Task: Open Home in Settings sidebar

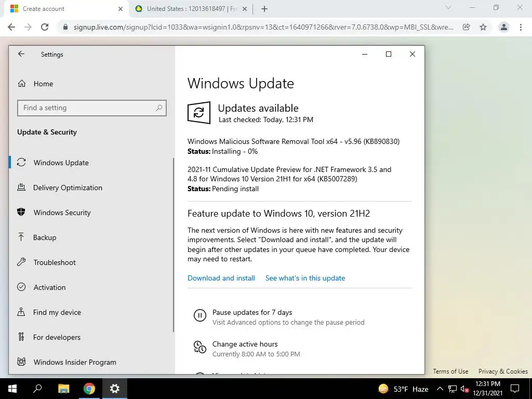Action: (x=43, y=84)
